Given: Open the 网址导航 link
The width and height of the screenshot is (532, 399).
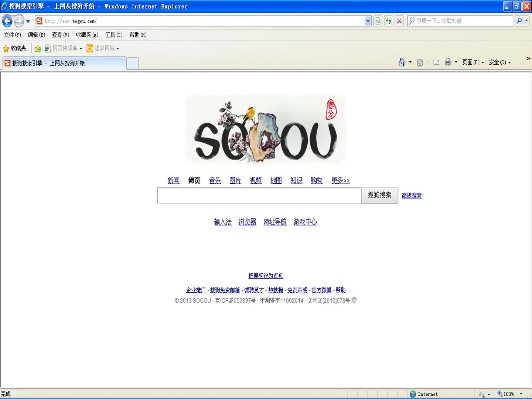Looking at the screenshot, I should [x=275, y=222].
